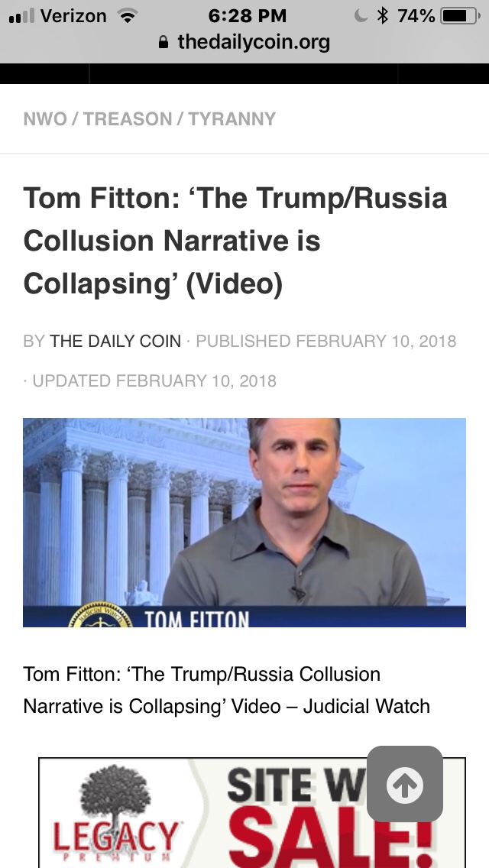Tap the cellular signal bars icon

(x=21, y=16)
